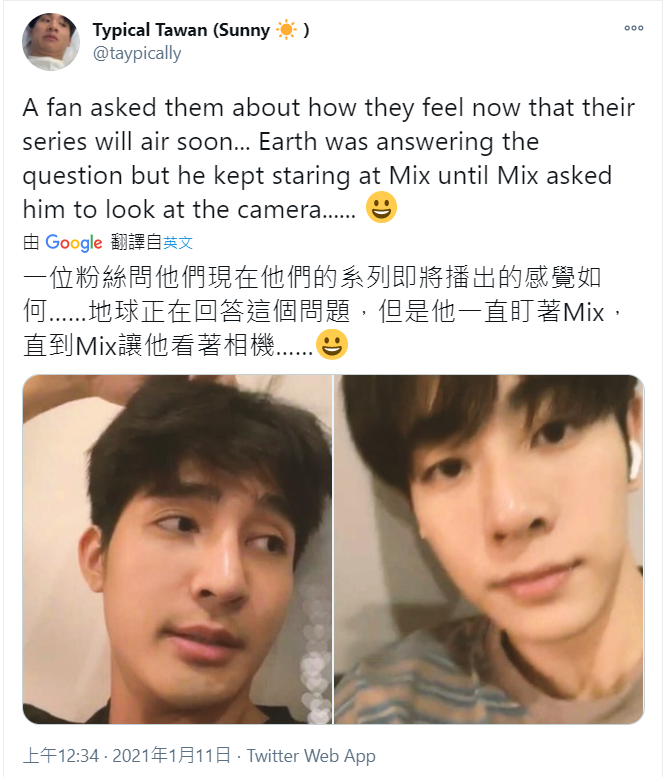
Task: Click the 翻譯自 translation label
Action: (x=136, y=243)
